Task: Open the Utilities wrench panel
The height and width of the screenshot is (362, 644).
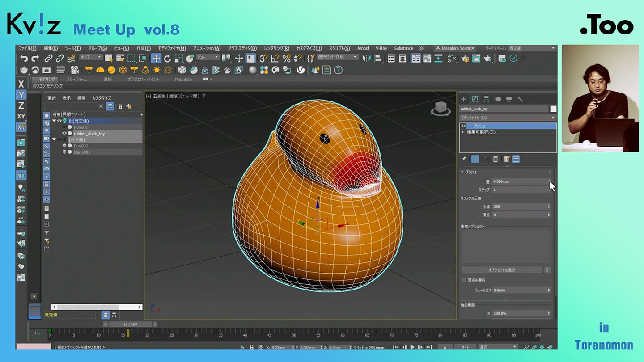Action: [x=520, y=99]
